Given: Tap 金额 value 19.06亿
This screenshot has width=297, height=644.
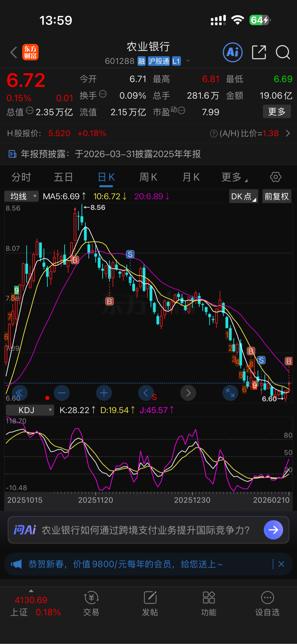Looking at the screenshot, I should point(276,96).
